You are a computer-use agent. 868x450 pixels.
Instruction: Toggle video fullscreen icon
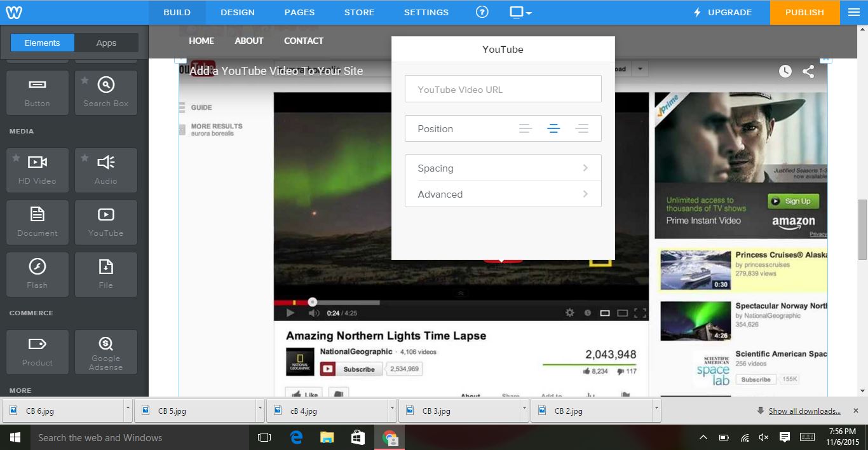(640, 313)
